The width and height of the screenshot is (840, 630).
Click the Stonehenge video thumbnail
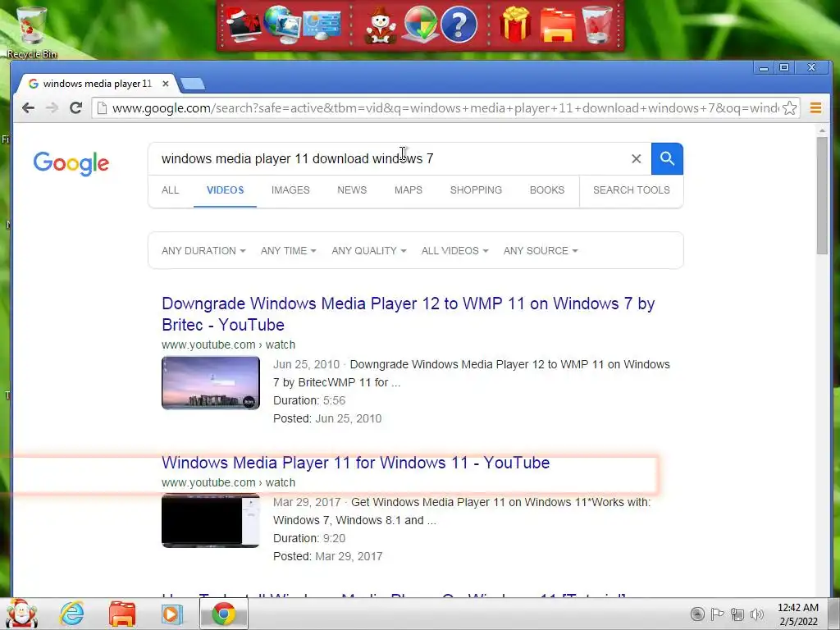point(211,382)
